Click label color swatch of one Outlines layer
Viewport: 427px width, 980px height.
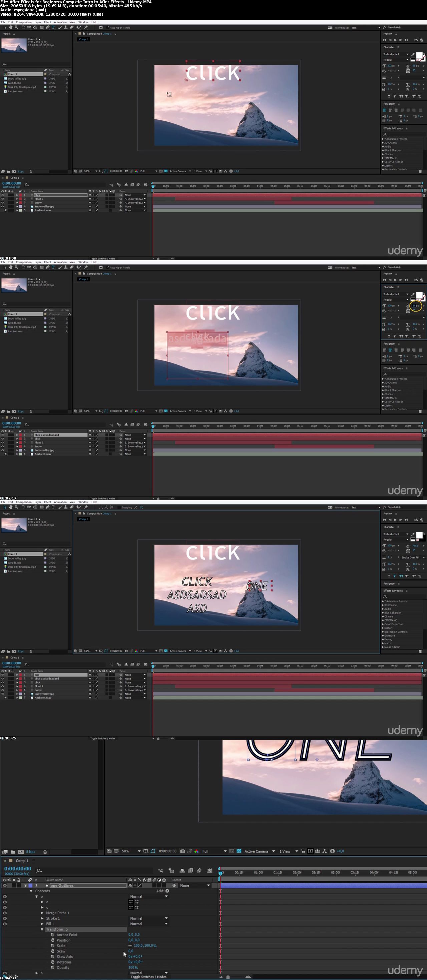click(x=30, y=885)
